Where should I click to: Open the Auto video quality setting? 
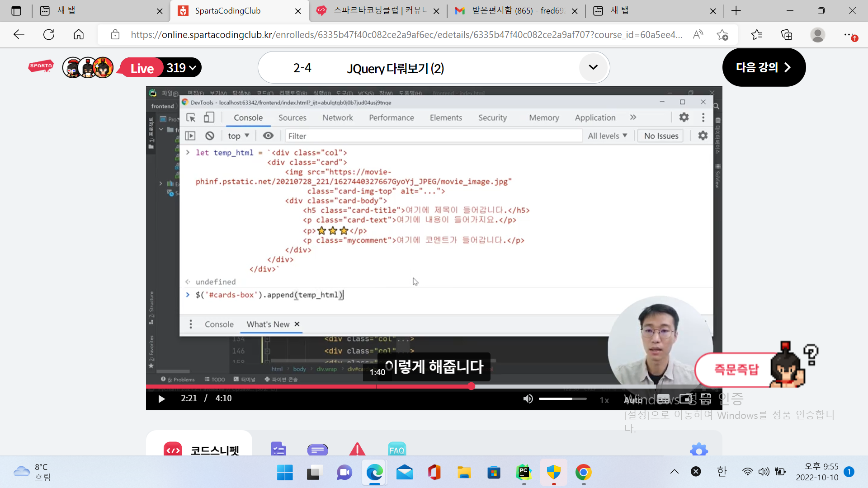(x=633, y=400)
